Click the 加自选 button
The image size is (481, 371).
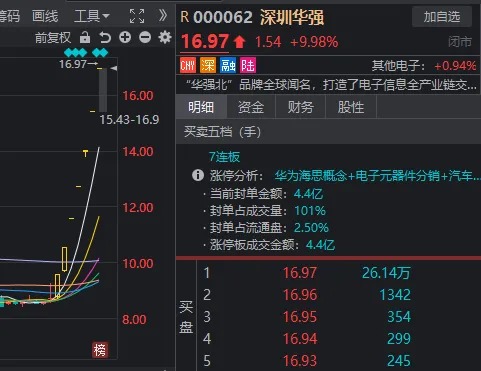(x=442, y=16)
